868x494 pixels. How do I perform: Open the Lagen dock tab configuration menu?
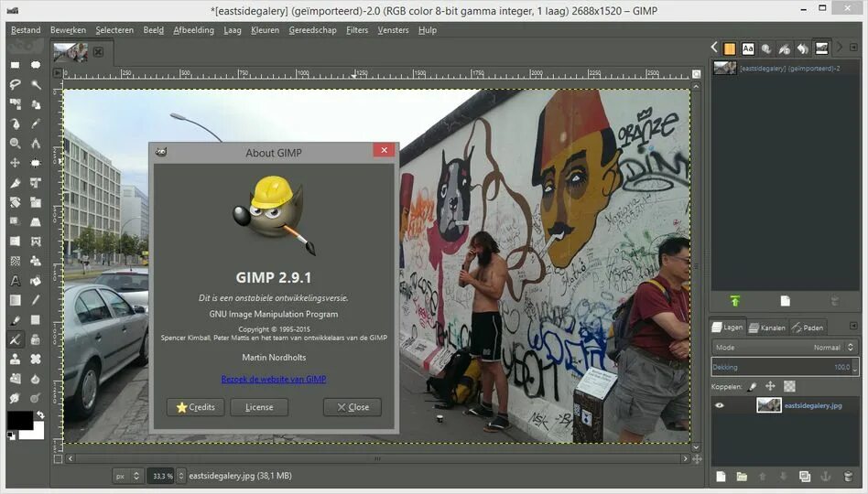click(853, 326)
